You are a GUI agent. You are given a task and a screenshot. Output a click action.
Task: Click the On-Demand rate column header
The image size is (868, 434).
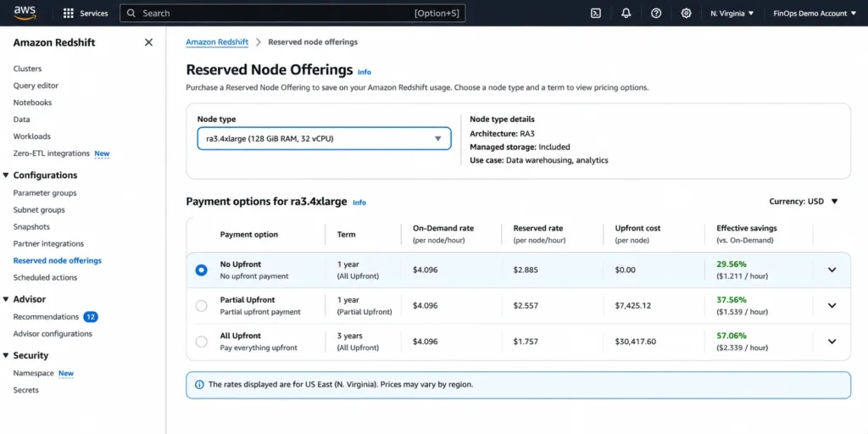[x=443, y=234]
